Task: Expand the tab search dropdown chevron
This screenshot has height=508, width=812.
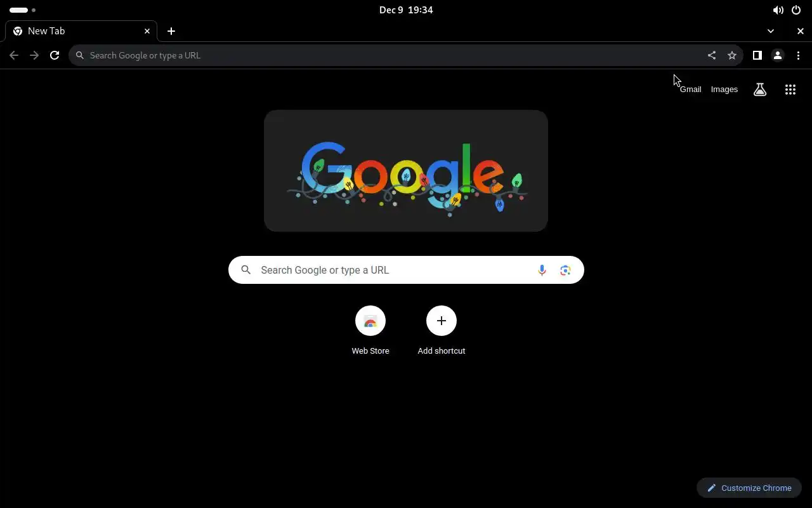Action: point(771,31)
